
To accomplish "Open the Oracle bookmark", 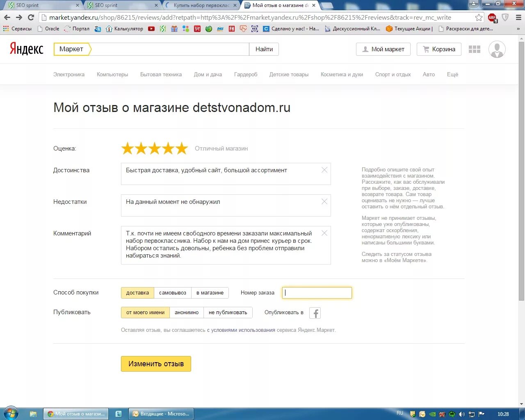I will pyautogui.click(x=48, y=29).
